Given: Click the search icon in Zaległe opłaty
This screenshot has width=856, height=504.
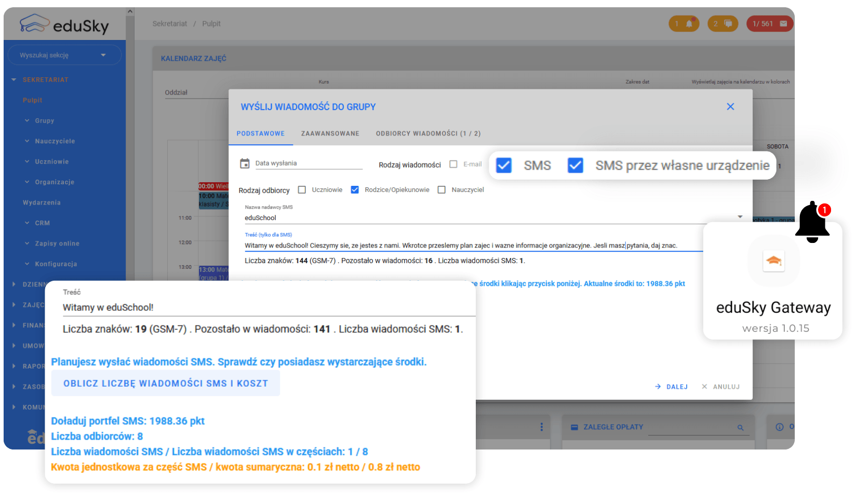Looking at the screenshot, I should click(740, 428).
